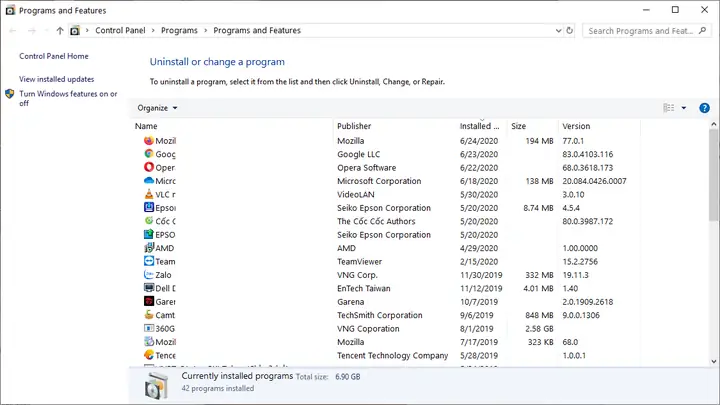720x405 pixels.
Task: Click the scrollbar up arrow
Action: tap(714, 124)
